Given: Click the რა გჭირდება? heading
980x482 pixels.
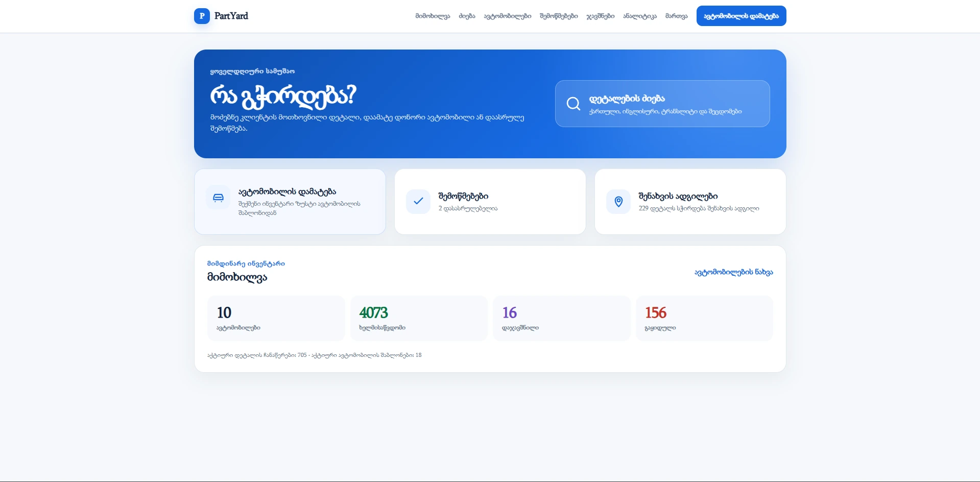Looking at the screenshot, I should point(283,95).
